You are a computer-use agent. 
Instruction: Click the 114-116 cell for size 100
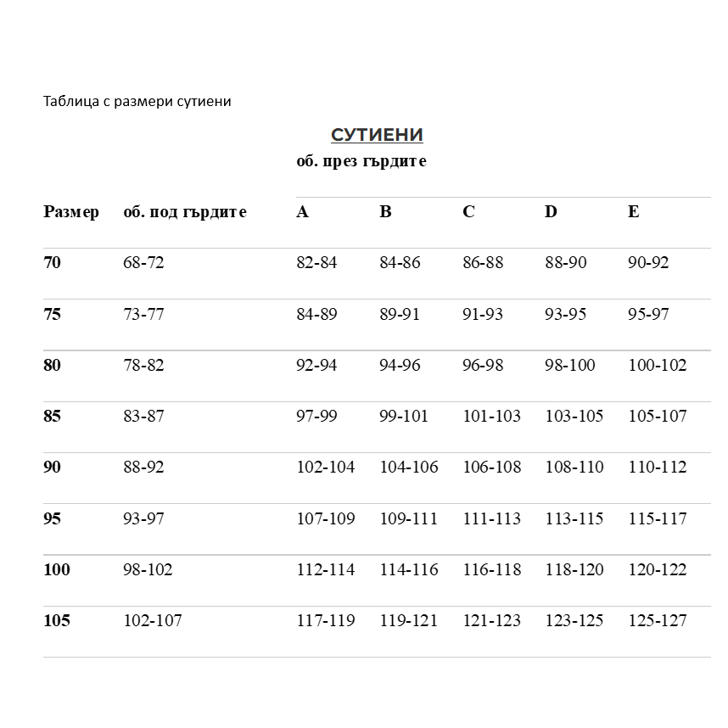[x=408, y=569]
